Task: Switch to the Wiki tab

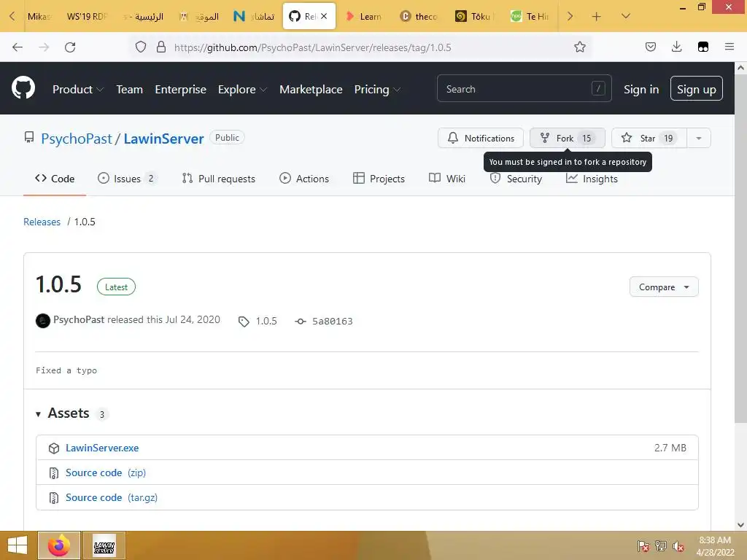Action: tap(447, 179)
